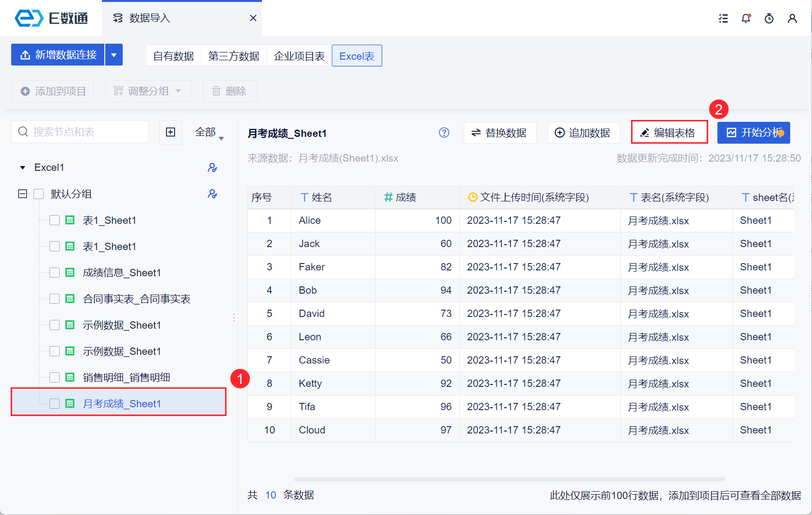Click the 成绩 column header
The height and width of the screenshot is (515, 812).
click(x=417, y=198)
